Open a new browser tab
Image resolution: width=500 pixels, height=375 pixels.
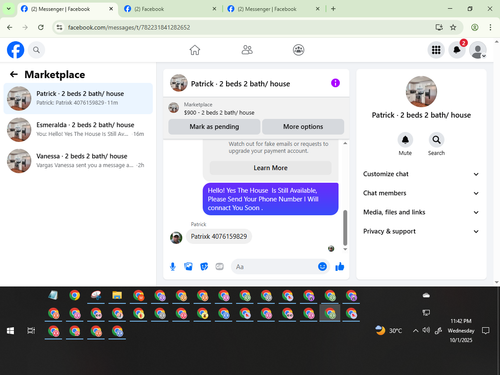pos(333,9)
